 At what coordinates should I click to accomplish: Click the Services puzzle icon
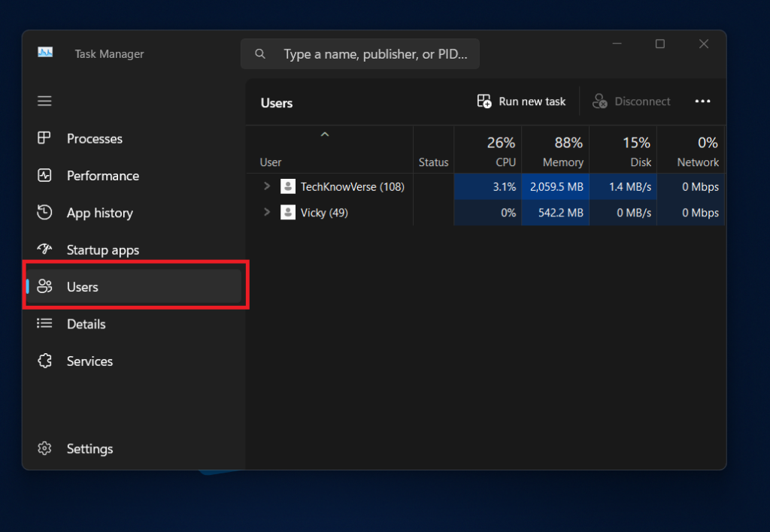(44, 361)
